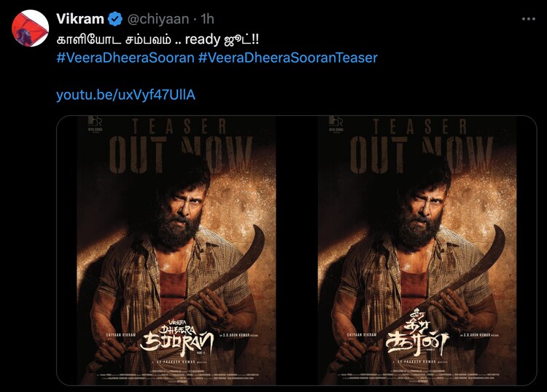547x392 pixels.
Task: Open the @chiyaan handle profile
Action: click(x=158, y=19)
